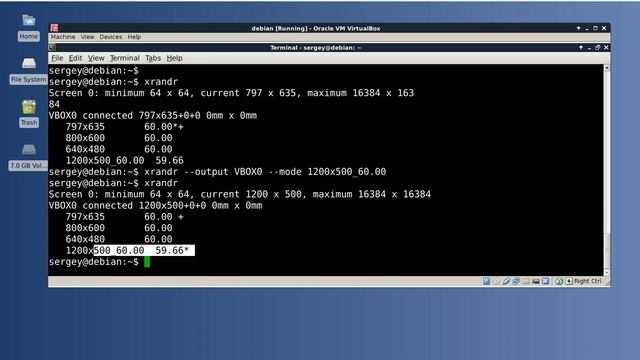This screenshot has height=360, width=640.
Task: Click terminal scrollbar down arrow
Action: pos(607,272)
